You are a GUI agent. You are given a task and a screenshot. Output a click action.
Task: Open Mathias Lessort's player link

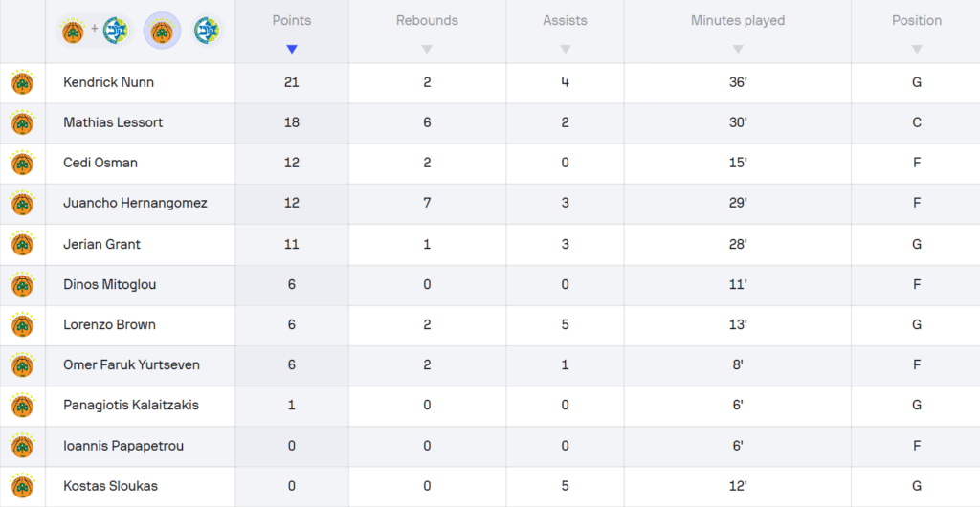[x=113, y=122]
